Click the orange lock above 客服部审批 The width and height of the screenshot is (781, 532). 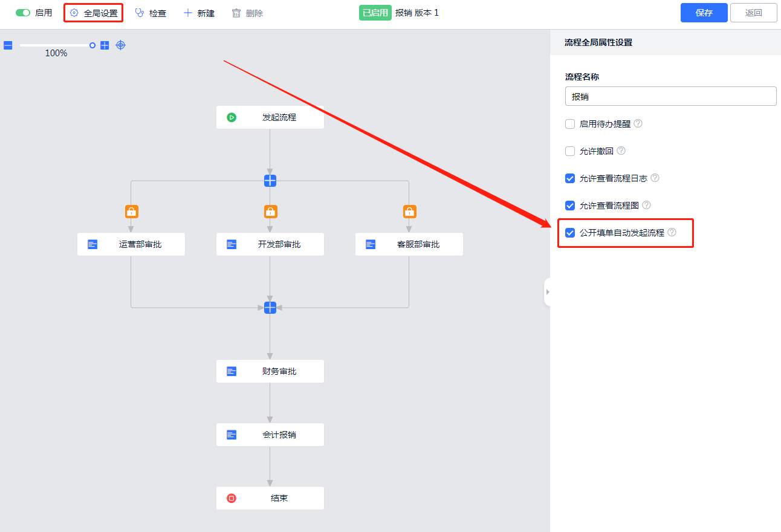409,212
